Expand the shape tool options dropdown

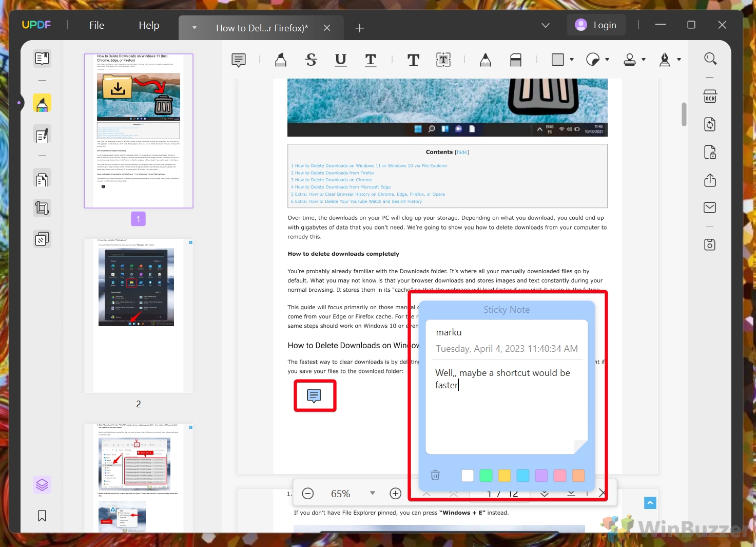tap(571, 60)
